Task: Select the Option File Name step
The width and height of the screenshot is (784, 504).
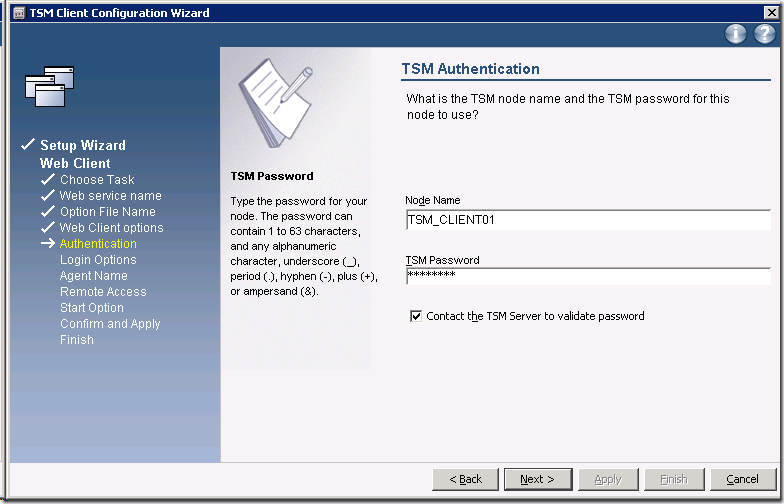Action: (x=107, y=212)
